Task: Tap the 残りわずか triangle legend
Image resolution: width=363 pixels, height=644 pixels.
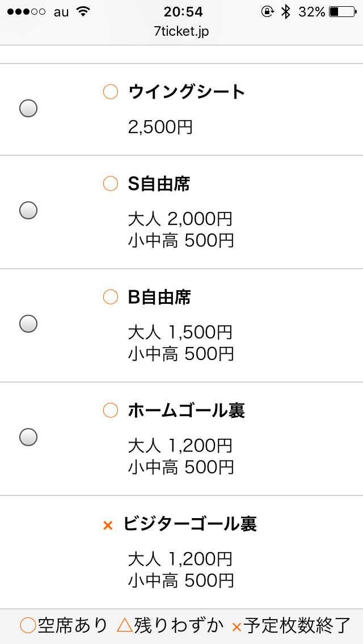Action: 125,625
